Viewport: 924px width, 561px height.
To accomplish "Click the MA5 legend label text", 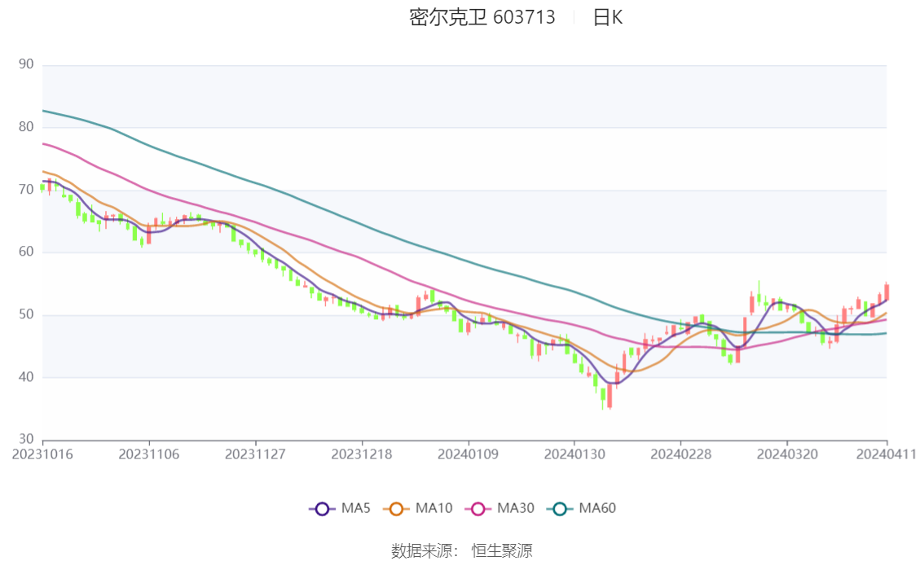I will [x=355, y=508].
